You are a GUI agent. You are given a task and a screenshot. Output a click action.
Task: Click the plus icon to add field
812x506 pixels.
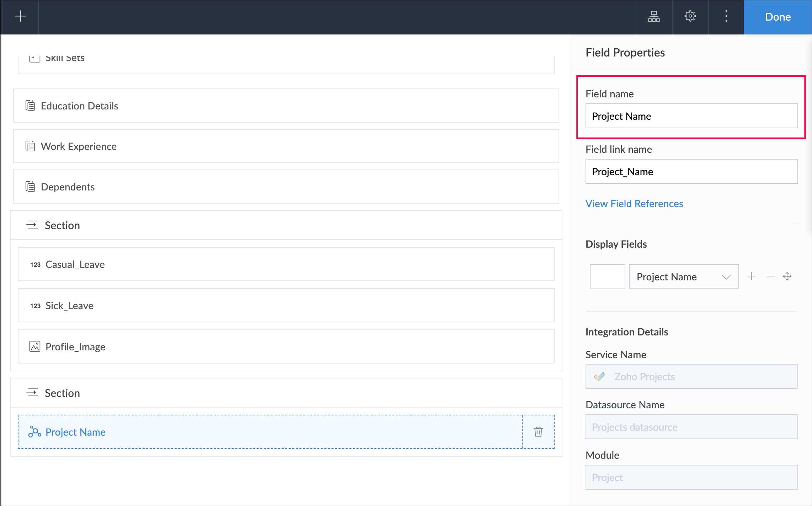click(x=20, y=16)
